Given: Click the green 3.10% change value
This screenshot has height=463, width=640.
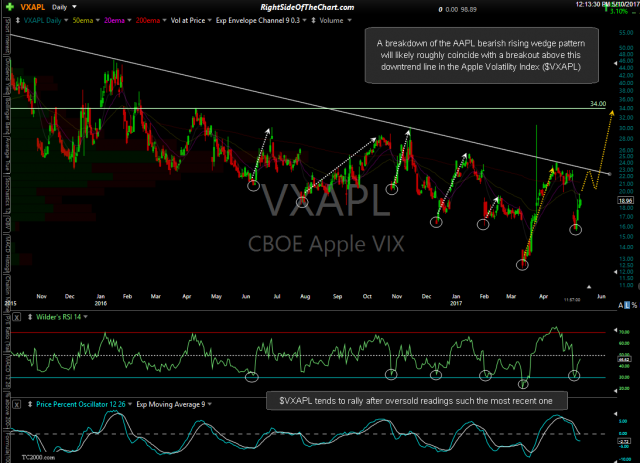Looking at the screenshot, I should (619, 11).
